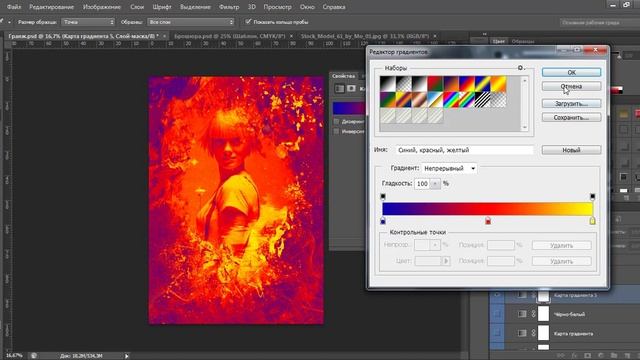Switch to the Stock_Model jpg document tab
This screenshot has height=360, width=640.
click(365, 36)
